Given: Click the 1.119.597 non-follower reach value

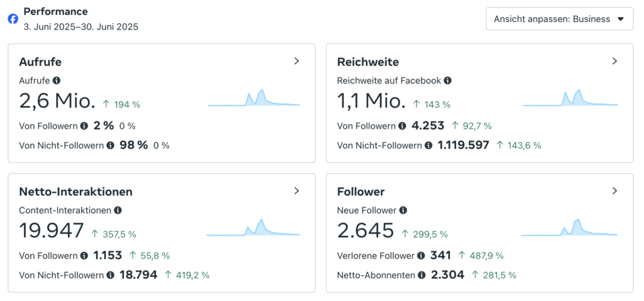Looking at the screenshot, I should click(x=464, y=145).
